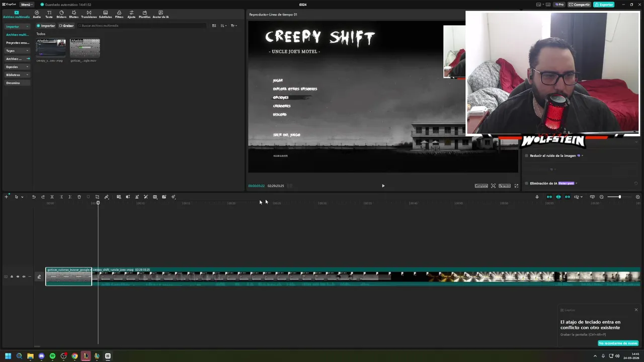Open the media sort options dropdown
The height and width of the screenshot is (362, 644).
[223, 26]
